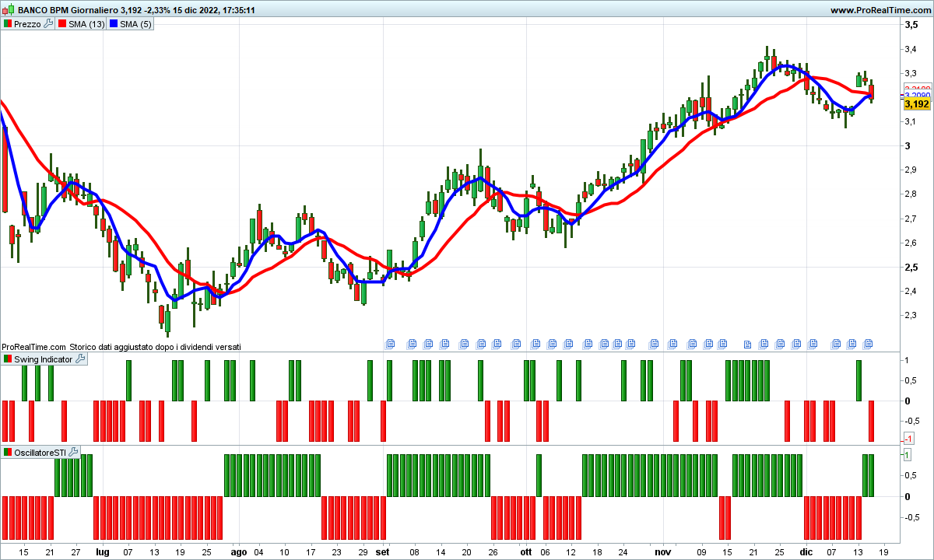Click the boxed 1 value on OscillatoreSTI axis
The height and width of the screenshot is (560, 934).
907,453
